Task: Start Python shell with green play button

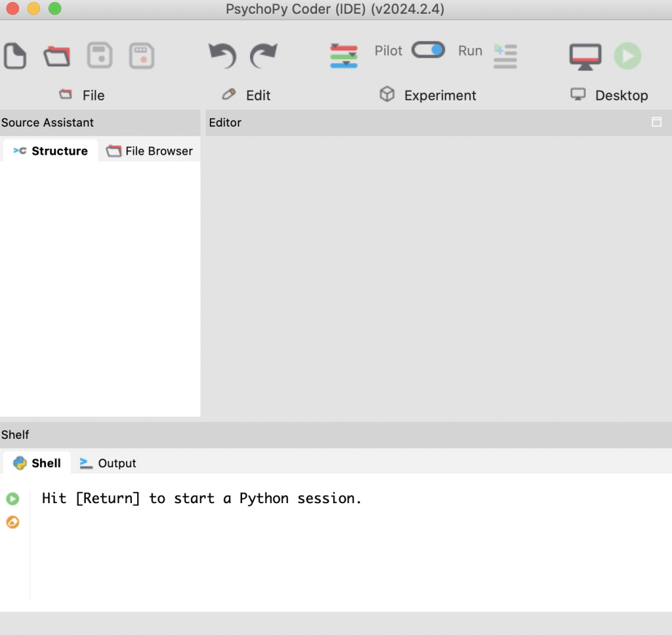Action: pyautogui.click(x=12, y=499)
